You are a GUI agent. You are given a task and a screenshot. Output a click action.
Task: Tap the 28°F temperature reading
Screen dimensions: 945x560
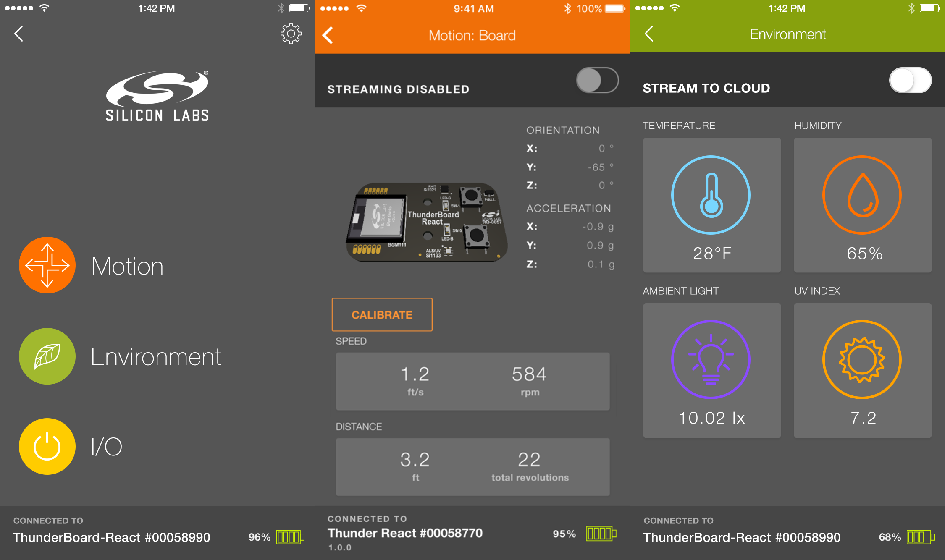click(712, 253)
